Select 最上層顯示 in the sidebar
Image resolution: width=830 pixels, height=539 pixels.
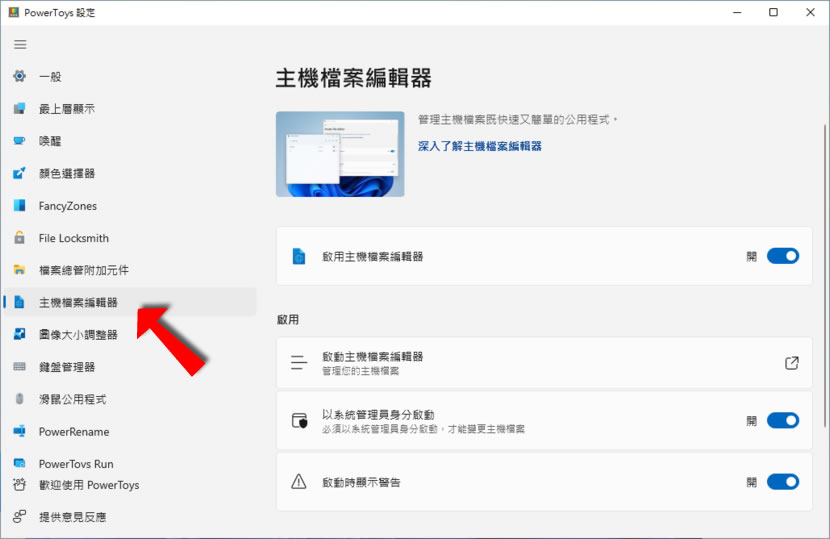click(x=130, y=109)
